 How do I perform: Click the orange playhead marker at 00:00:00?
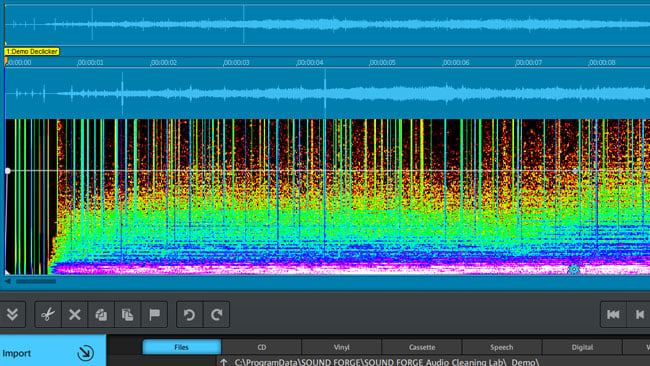(x=6, y=61)
